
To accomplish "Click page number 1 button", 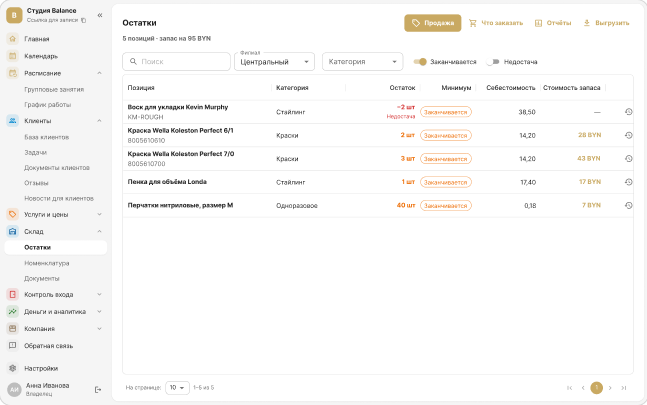I will click(596, 388).
